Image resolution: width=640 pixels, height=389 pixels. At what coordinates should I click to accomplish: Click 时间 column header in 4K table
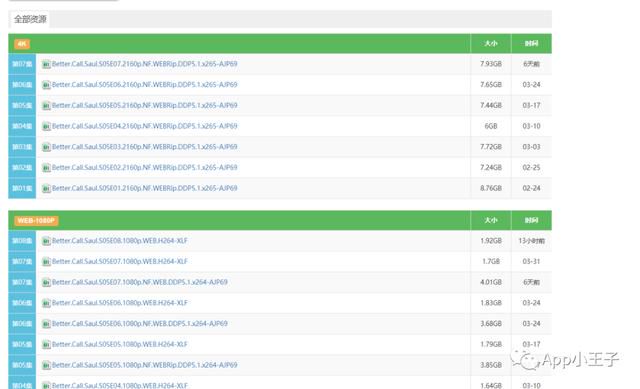(x=531, y=44)
